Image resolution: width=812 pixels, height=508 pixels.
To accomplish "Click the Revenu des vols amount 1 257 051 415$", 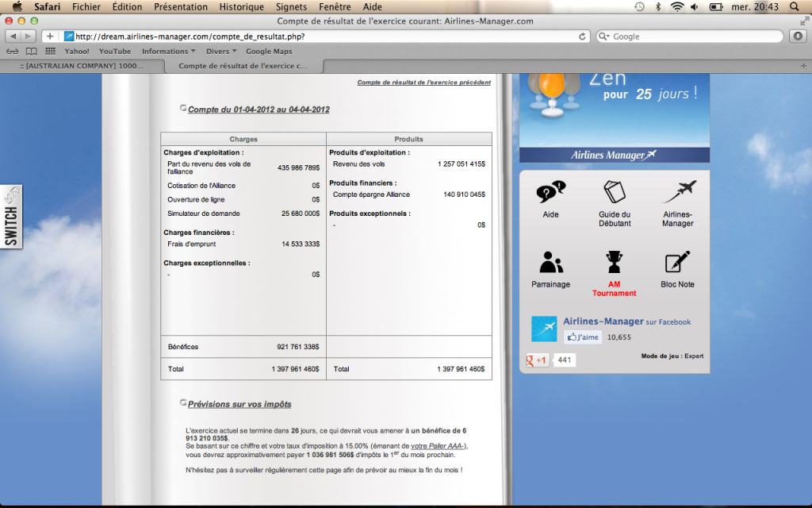I will [462, 164].
